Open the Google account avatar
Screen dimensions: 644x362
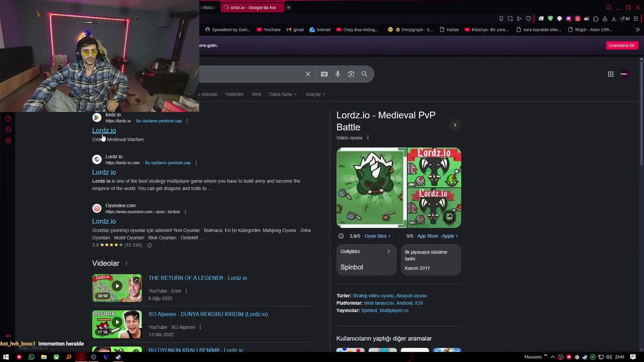tap(625, 74)
